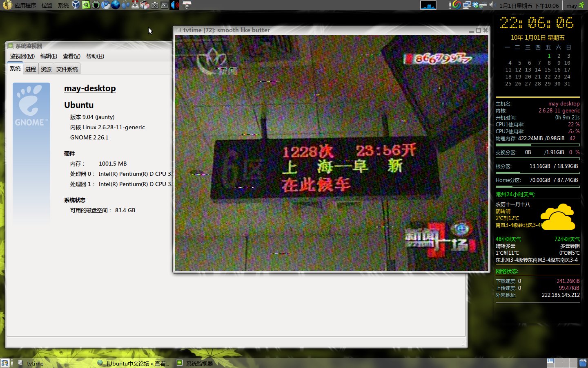Viewport: 588px width, 368px height.
Task: Click the red joystick stamp launcher
Action: coord(135,5)
